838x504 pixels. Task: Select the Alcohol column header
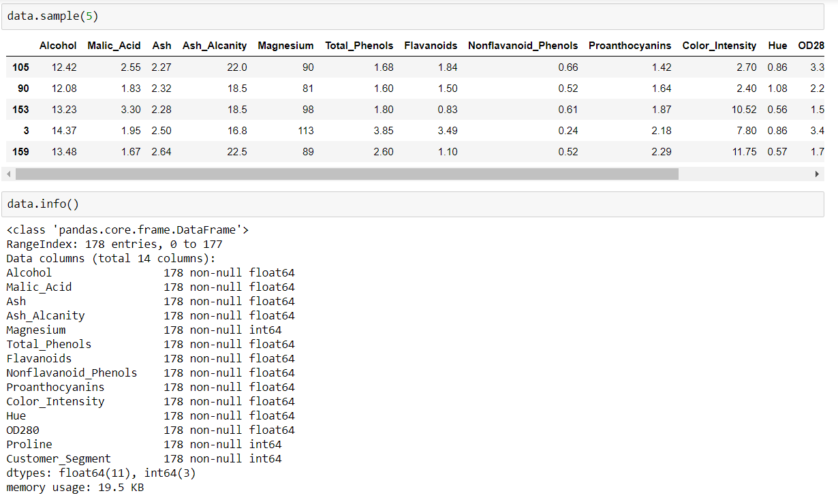pos(58,46)
